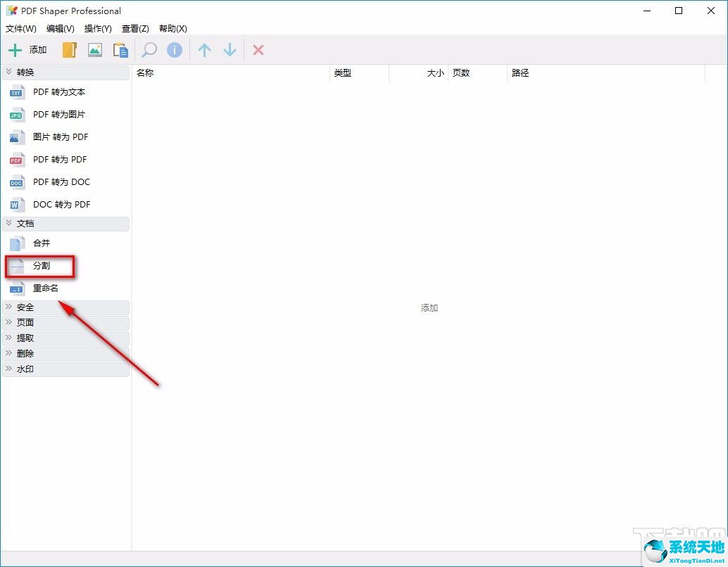Screen dimensions: 728x567
Task: Click the blue info icon
Action: click(175, 50)
